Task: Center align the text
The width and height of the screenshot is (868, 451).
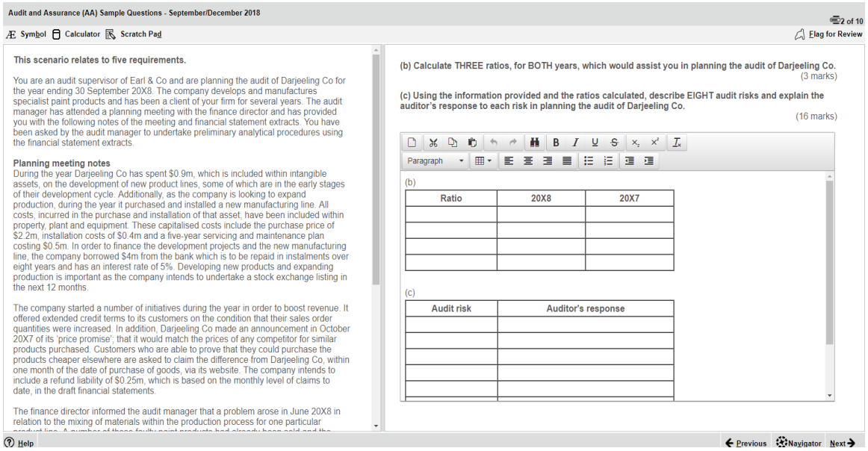Action: 528,161
